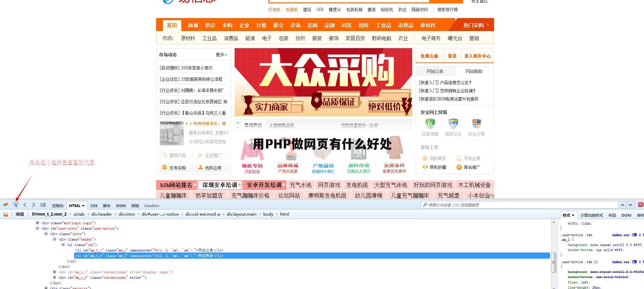This screenshot has height=289, width=644.
Task: Switch to the 控制台 Firebug tab
Action: click(58, 206)
